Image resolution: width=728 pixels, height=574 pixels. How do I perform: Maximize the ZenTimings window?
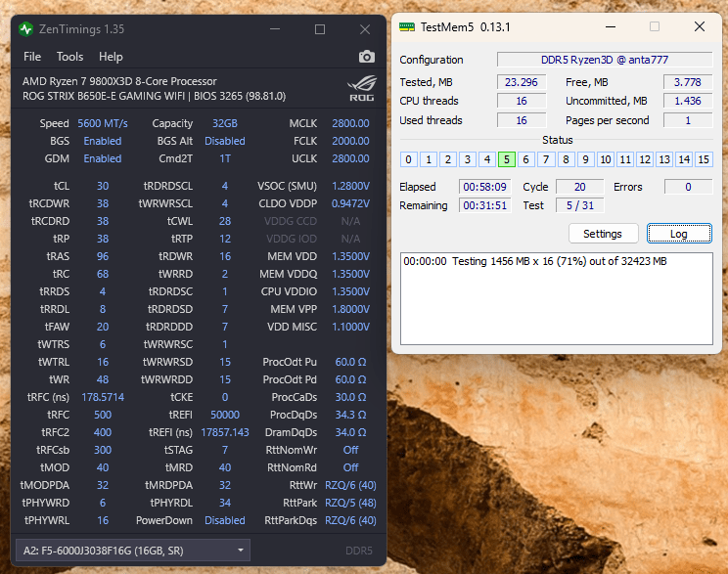tap(319, 29)
